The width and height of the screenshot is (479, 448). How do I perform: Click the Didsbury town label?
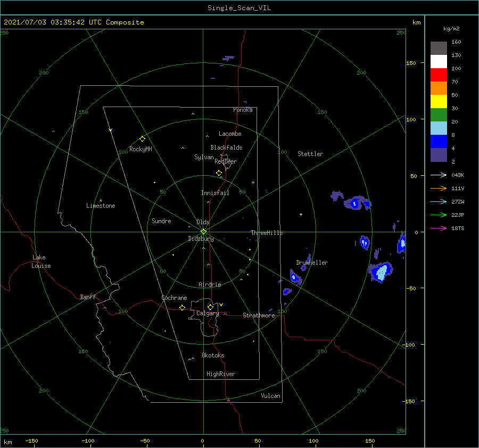tap(201, 239)
